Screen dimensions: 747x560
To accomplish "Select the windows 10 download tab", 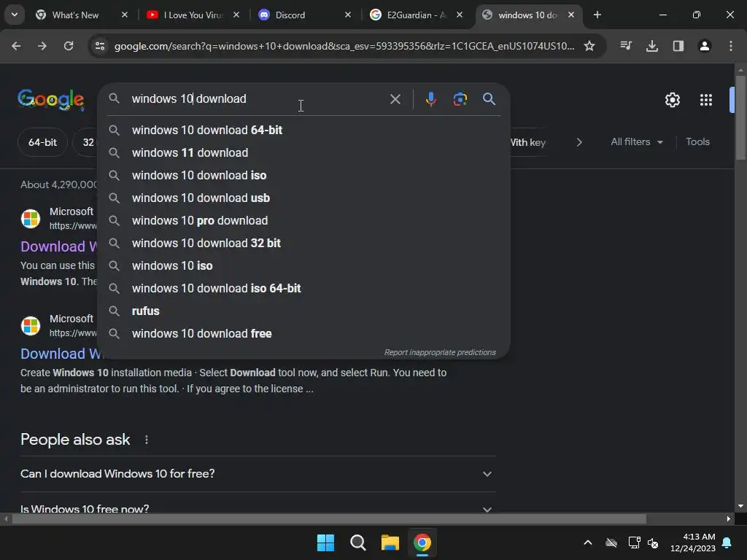I will pos(528,15).
